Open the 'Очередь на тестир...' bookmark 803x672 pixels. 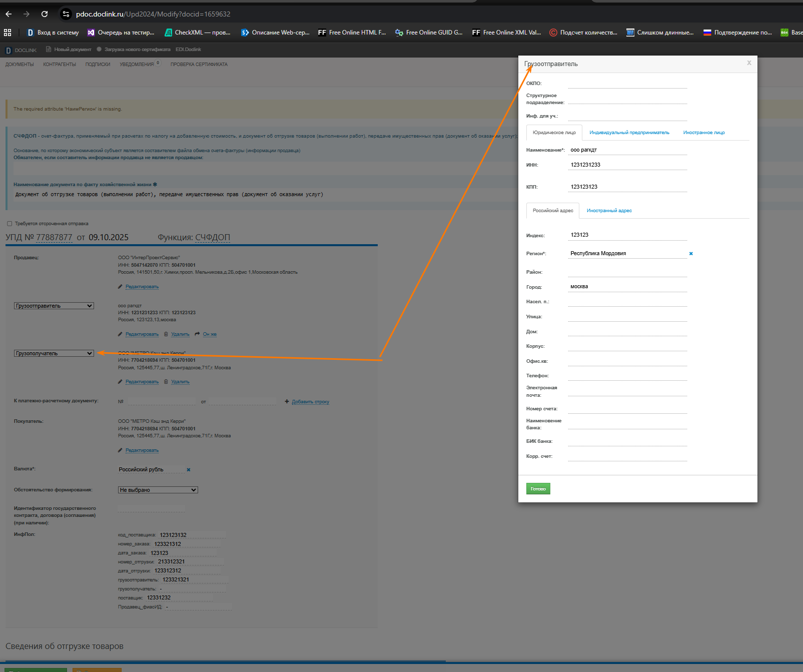[x=121, y=33]
